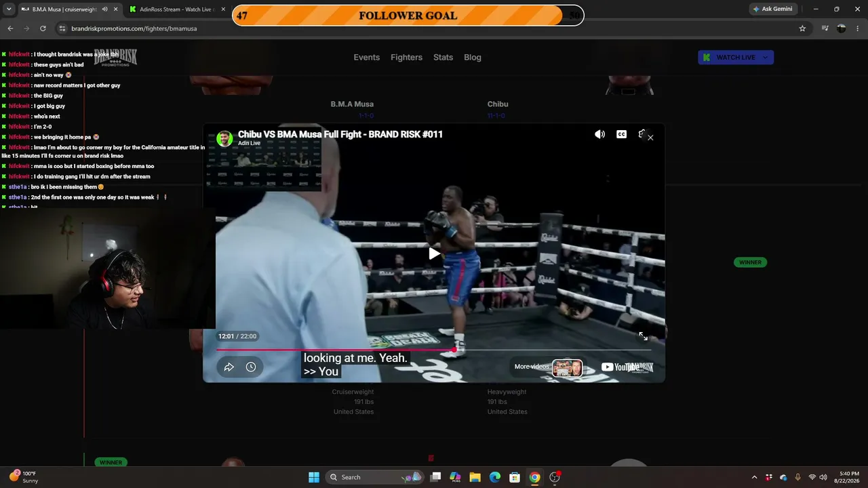This screenshot has height=488, width=868.
Task: Go back to the previous page
Action: (x=10, y=28)
